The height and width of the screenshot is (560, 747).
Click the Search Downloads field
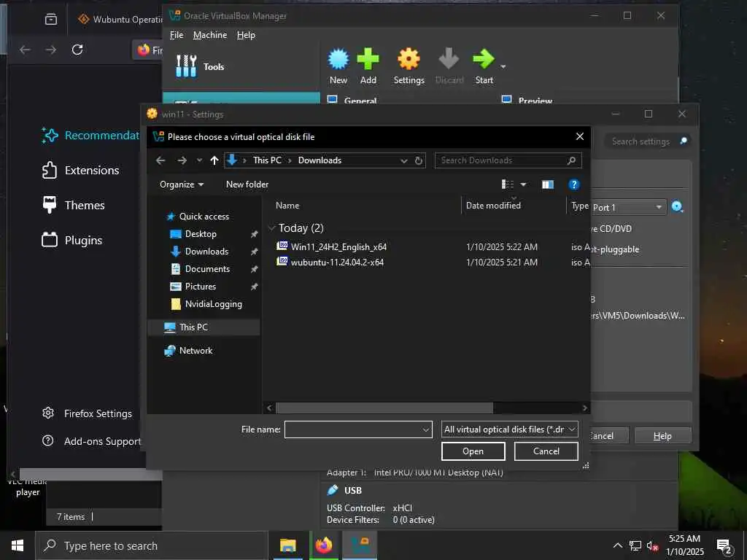click(508, 160)
